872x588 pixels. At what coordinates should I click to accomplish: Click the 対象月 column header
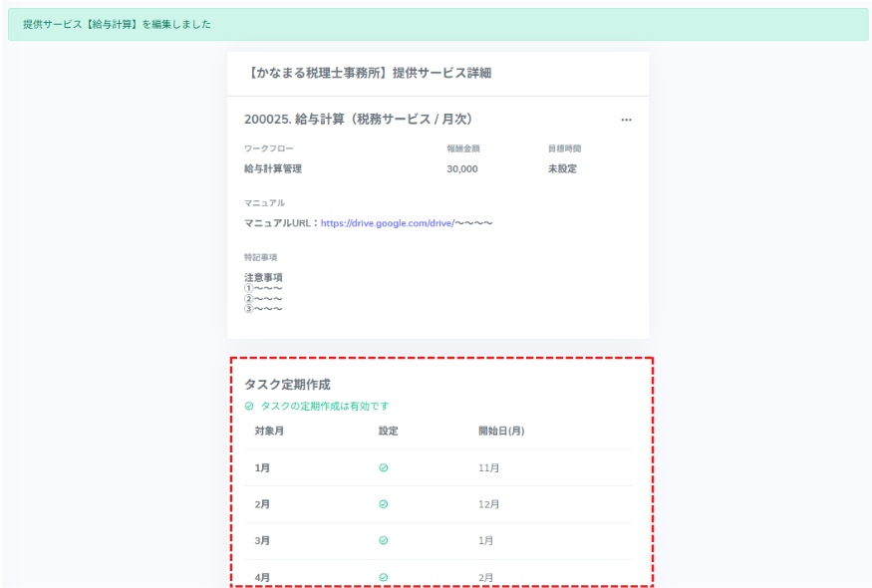coord(269,431)
